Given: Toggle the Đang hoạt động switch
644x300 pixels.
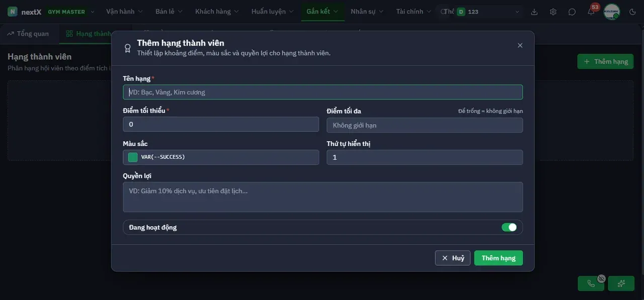Looking at the screenshot, I should [x=509, y=227].
